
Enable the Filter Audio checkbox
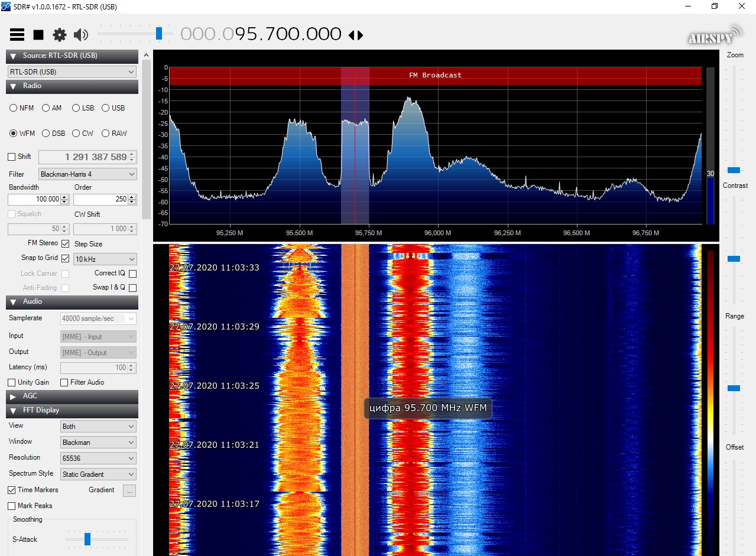coord(64,383)
